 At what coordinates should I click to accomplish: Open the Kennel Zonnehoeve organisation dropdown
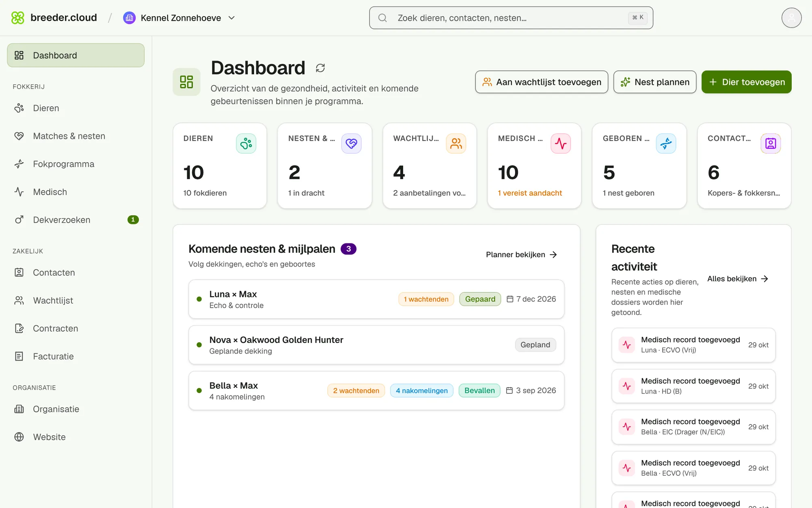tap(179, 18)
